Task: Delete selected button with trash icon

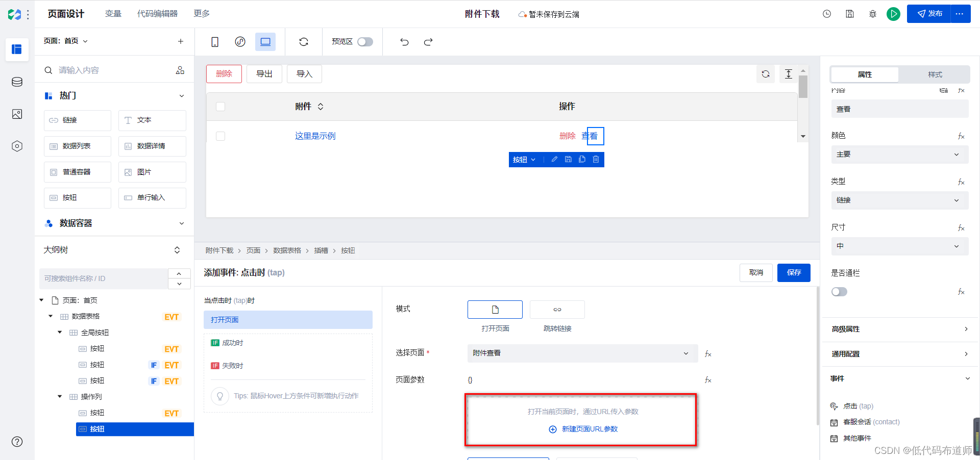Action: (596, 159)
